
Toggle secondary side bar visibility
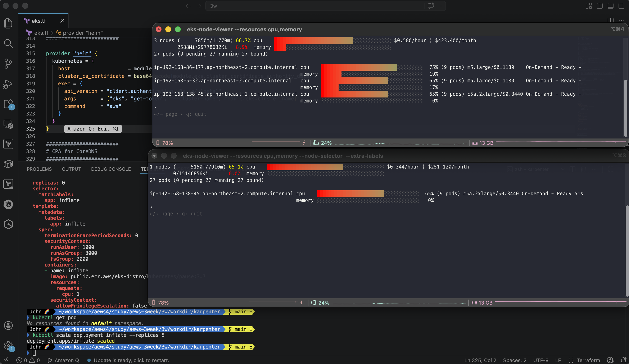point(621,6)
